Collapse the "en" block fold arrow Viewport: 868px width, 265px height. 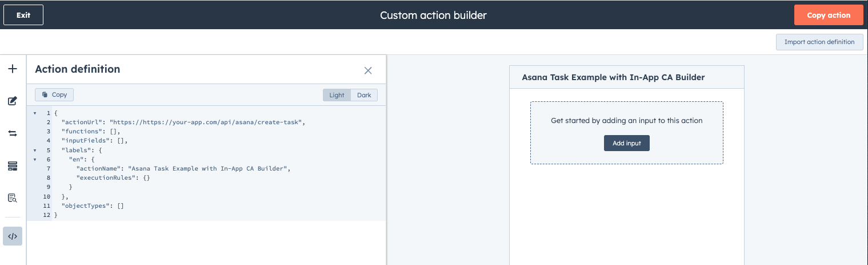35,159
